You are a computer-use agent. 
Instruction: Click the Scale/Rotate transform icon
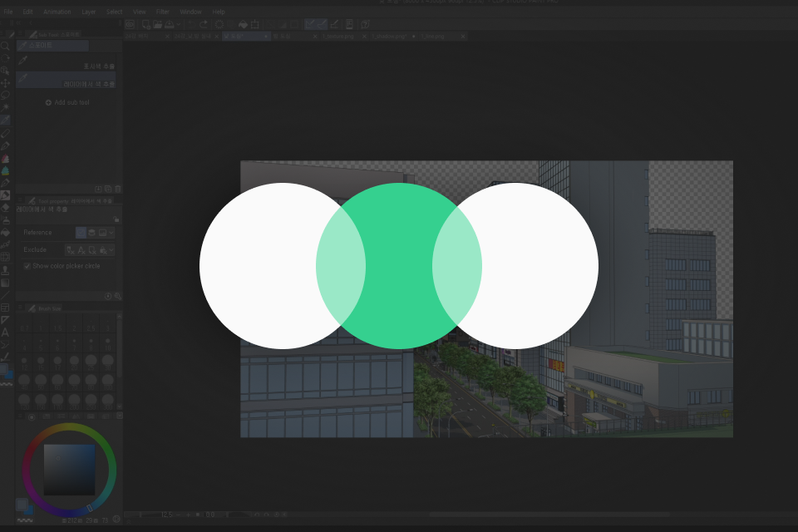coord(255,24)
